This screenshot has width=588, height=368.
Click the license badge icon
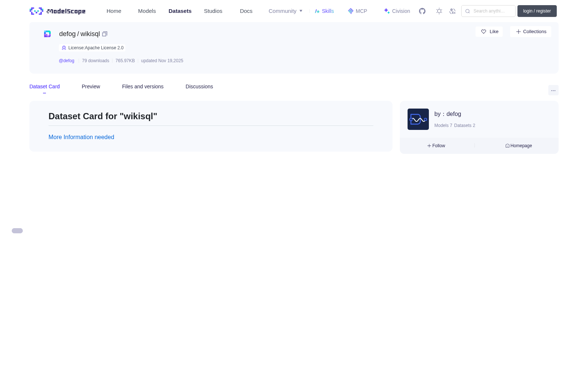click(64, 48)
